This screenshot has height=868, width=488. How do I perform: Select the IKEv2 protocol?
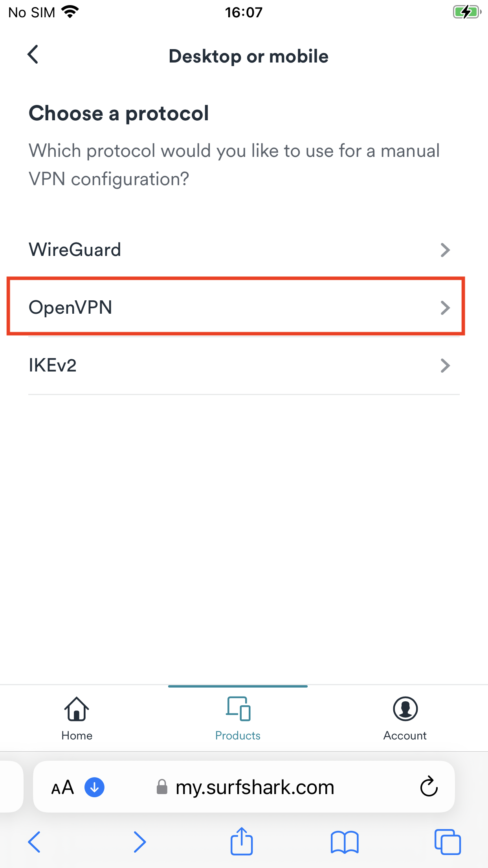tap(53, 365)
